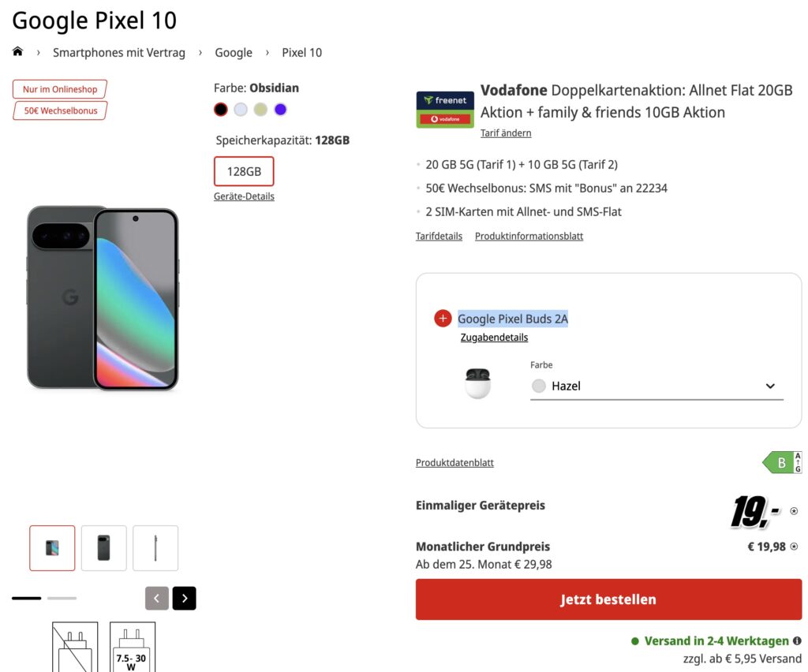Click the info icon beside the 19,- device price

tap(794, 511)
